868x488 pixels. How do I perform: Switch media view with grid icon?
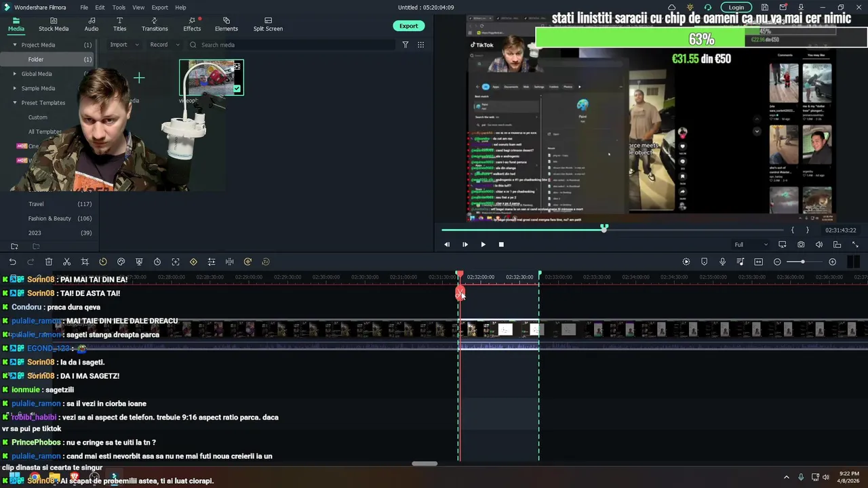(x=420, y=45)
